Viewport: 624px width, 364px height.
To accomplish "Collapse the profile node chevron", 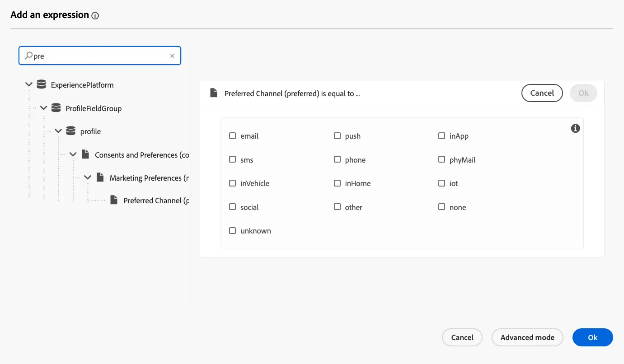I will coord(58,131).
